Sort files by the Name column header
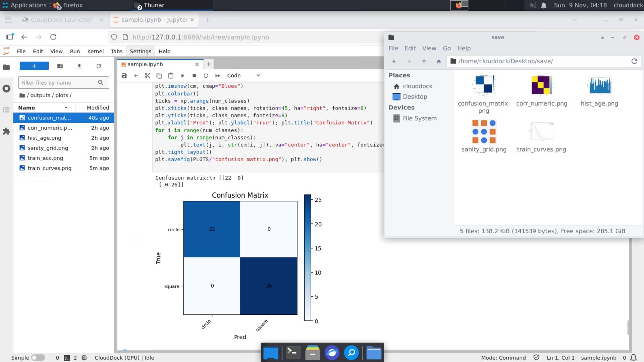The width and height of the screenshot is (644, 362). pyautogui.click(x=27, y=108)
